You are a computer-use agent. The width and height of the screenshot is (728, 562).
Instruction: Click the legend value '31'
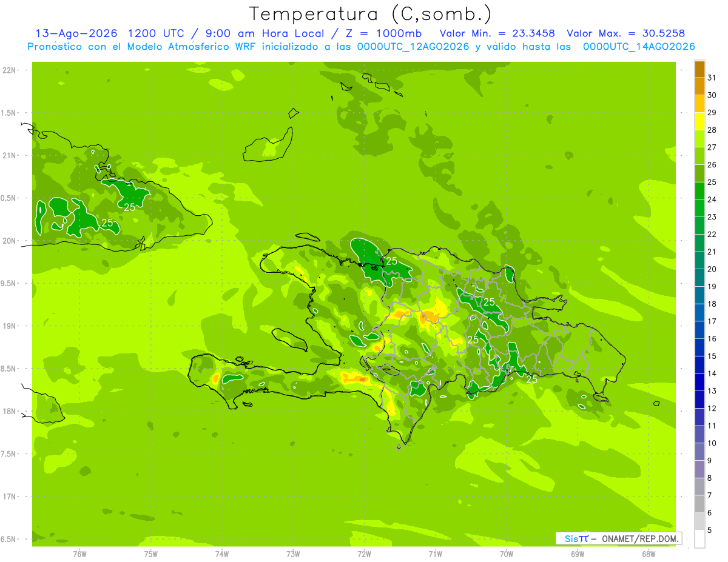coord(712,78)
